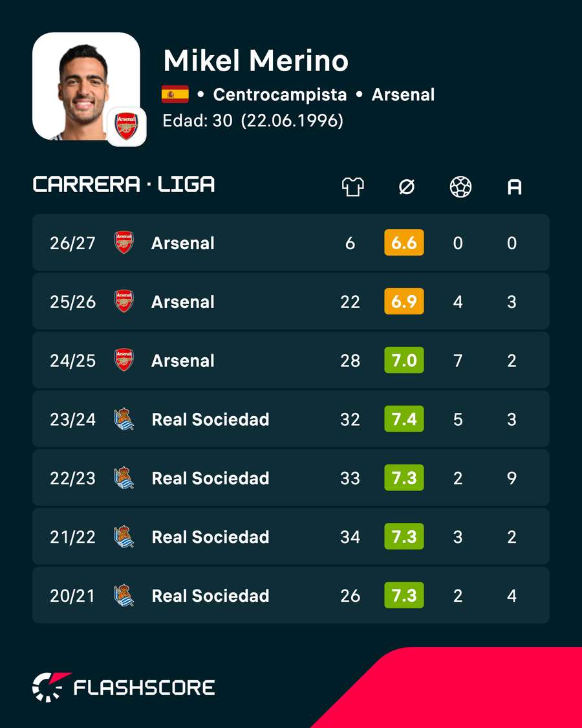Click the orange 6.9 rating badge
582x728 pixels.
coord(404,302)
